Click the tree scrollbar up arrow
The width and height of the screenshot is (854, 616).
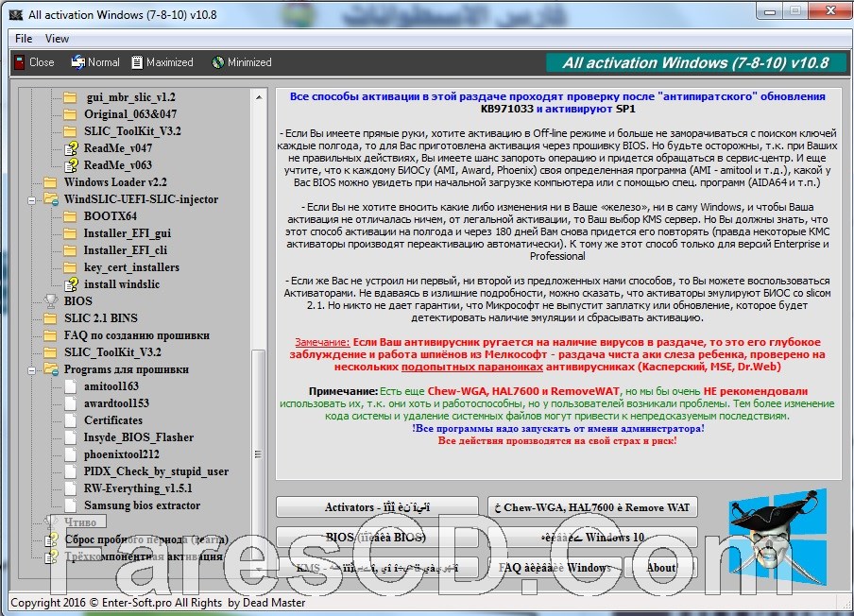tap(259, 97)
